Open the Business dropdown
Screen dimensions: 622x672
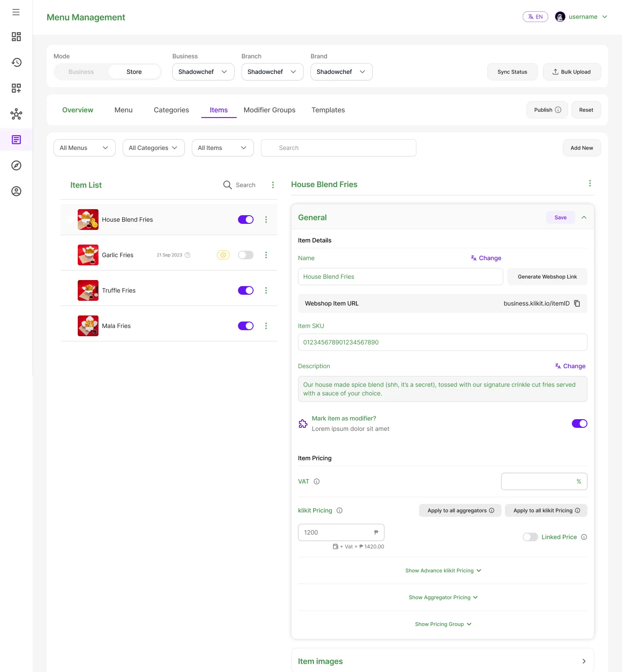203,72
